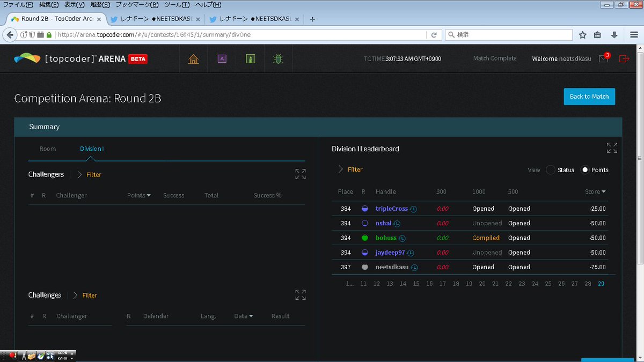Viewport: 644px width, 362px height.
Task: Sort Challenges by Date column
Action: (243, 316)
